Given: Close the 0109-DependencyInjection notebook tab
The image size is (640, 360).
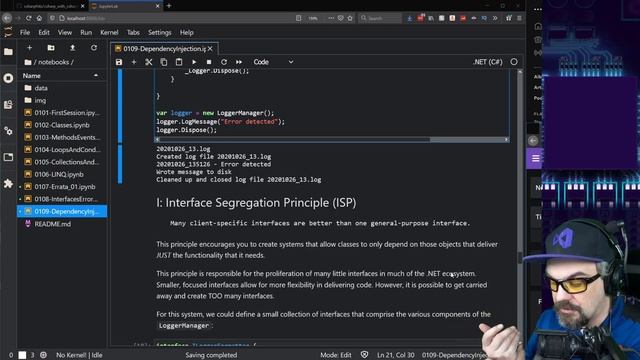Looking at the screenshot, I should 210,49.
